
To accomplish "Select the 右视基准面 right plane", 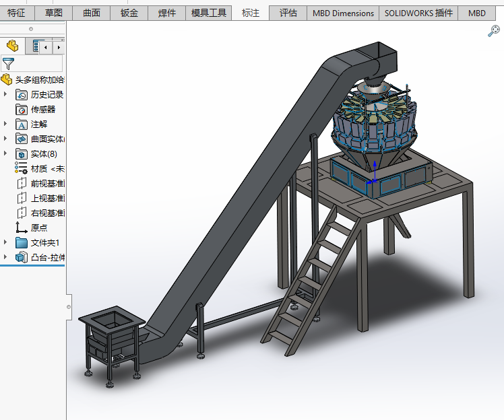I will 47,213.
